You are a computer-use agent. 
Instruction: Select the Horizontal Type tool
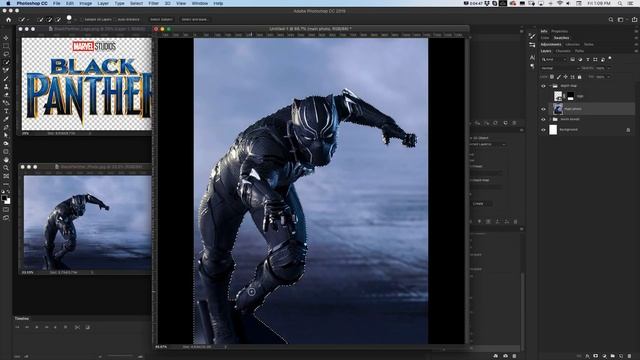tap(6, 111)
